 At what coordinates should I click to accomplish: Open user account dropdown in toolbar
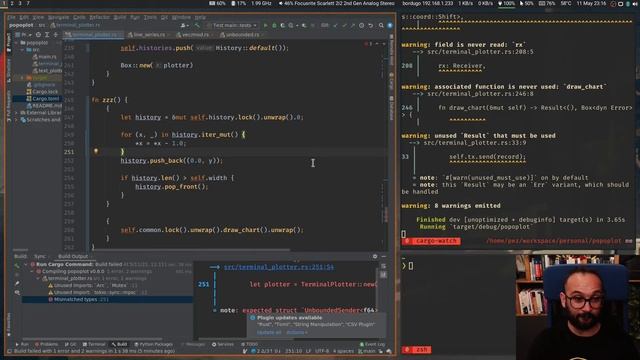[184, 25]
